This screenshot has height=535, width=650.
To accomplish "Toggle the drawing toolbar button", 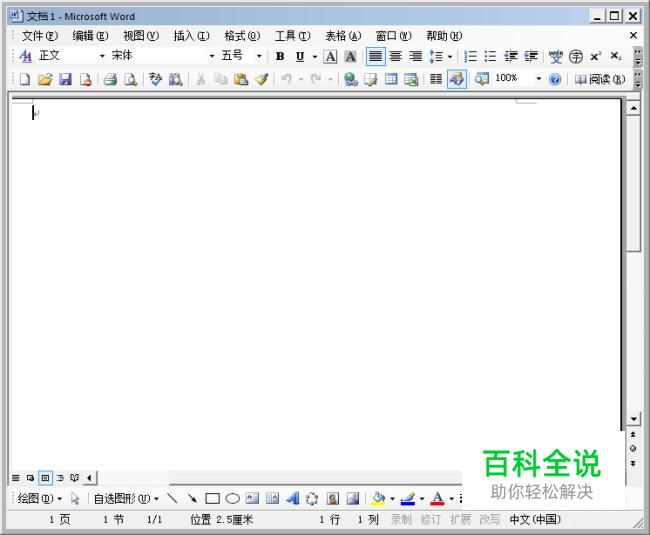I will point(457,79).
